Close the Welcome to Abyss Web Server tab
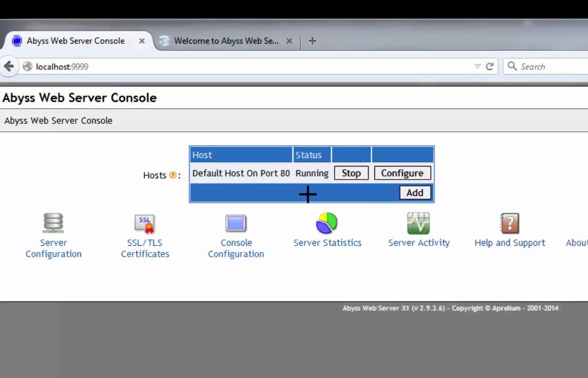Screen dimensions: 588x378 click(289, 41)
